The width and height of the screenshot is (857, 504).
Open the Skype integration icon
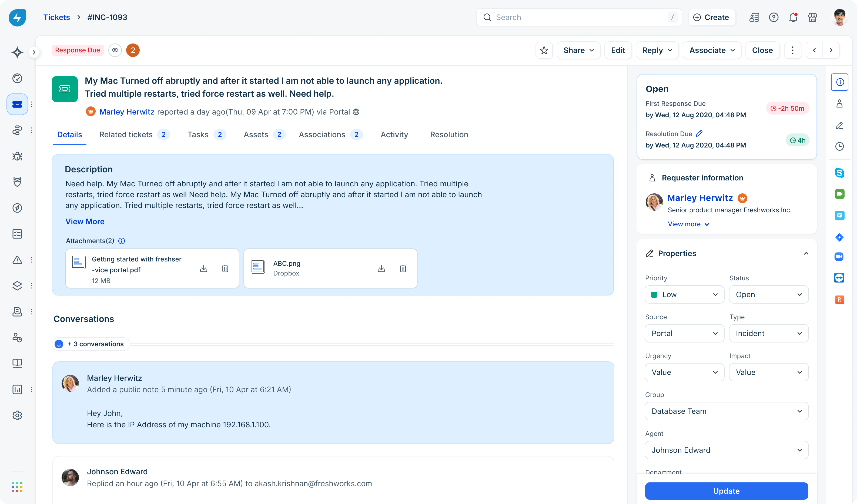pyautogui.click(x=839, y=173)
